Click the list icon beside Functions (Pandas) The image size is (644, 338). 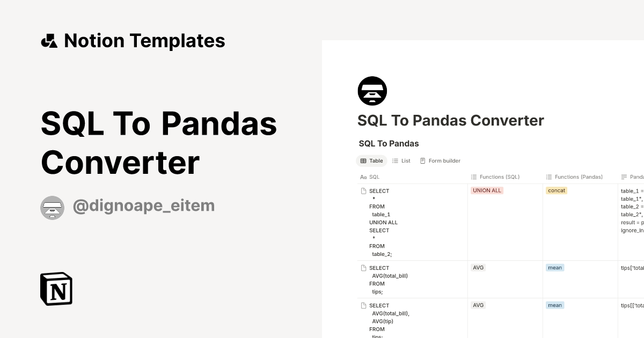click(548, 177)
